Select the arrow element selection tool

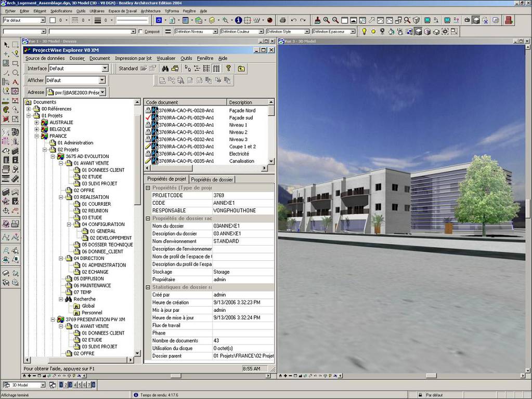(x=6, y=45)
